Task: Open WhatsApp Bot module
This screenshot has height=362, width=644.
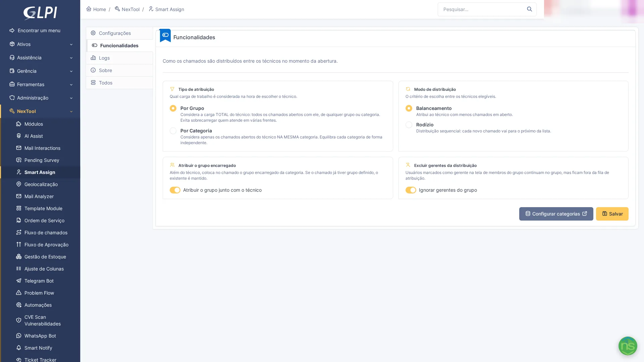Action: (41, 336)
